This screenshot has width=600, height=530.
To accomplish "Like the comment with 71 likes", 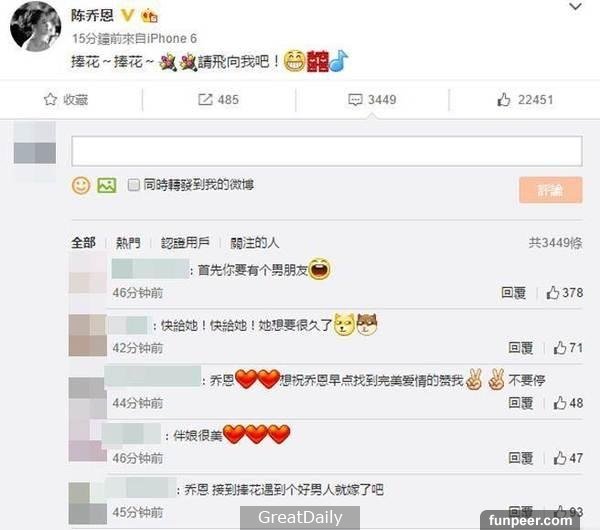I will [559, 347].
